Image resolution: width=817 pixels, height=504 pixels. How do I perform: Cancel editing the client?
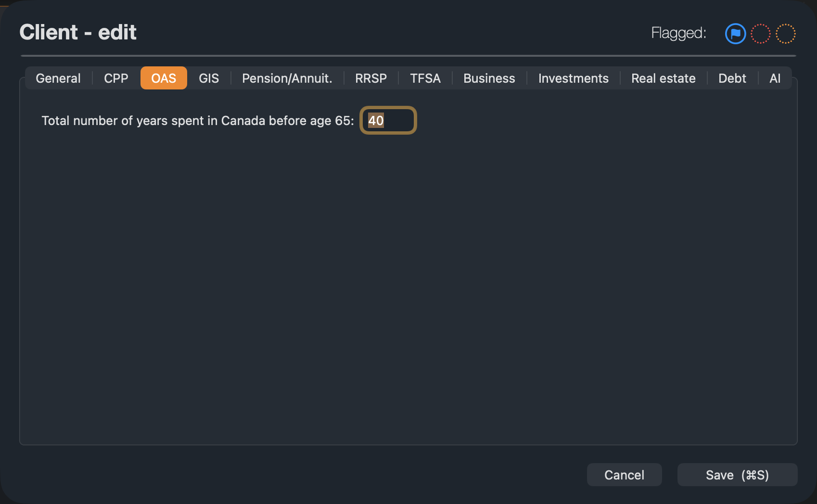pos(624,475)
